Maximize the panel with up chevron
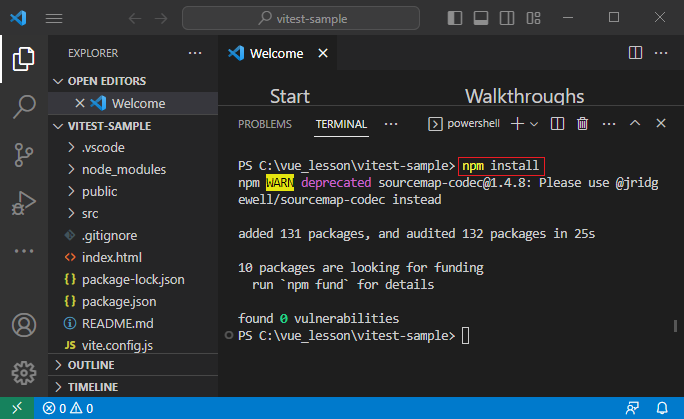This screenshot has height=419, width=684. tap(635, 123)
